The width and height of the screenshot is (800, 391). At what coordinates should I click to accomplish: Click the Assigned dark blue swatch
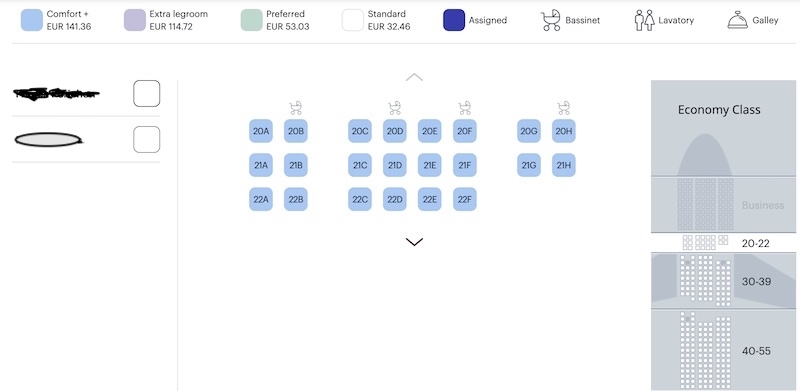point(454,20)
